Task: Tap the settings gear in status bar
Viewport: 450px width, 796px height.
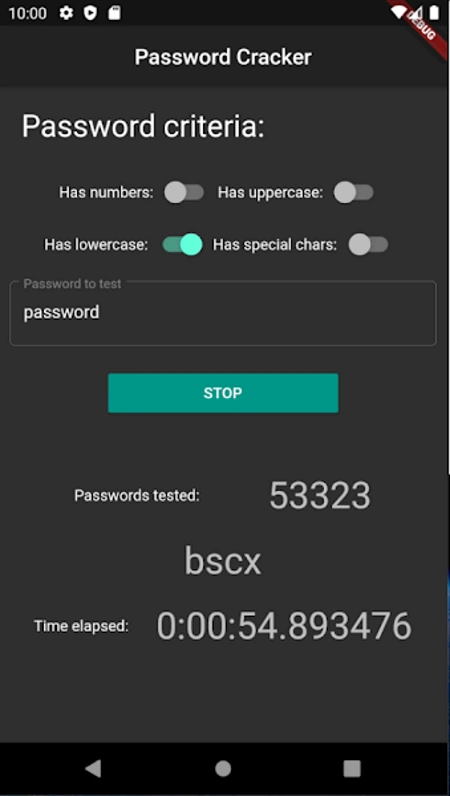Action: (x=66, y=13)
